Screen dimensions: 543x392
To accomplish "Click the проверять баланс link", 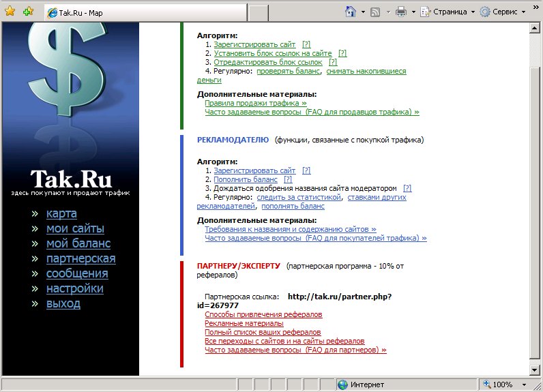I will click(288, 72).
